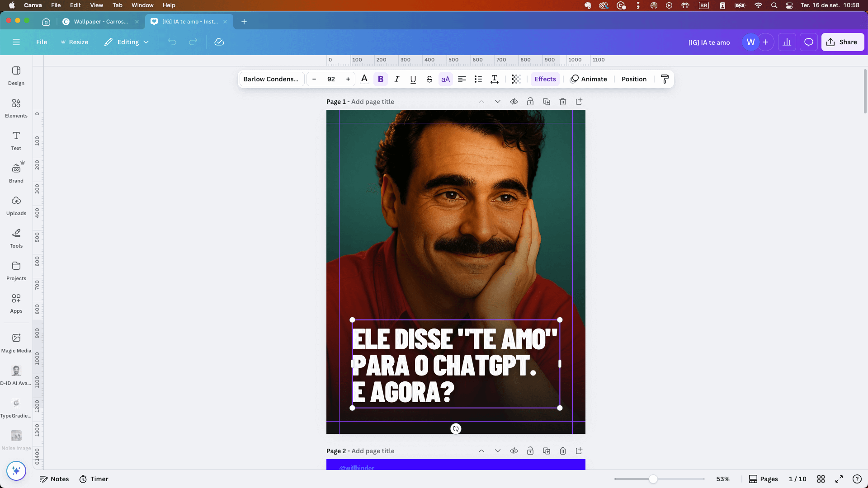Collapse Page 2 with up chevron

(481, 451)
